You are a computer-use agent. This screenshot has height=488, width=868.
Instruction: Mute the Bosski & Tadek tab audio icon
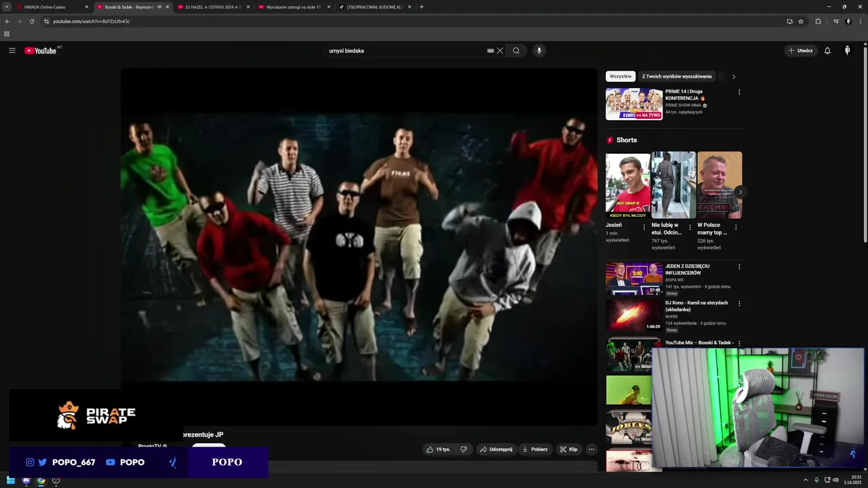[159, 7]
